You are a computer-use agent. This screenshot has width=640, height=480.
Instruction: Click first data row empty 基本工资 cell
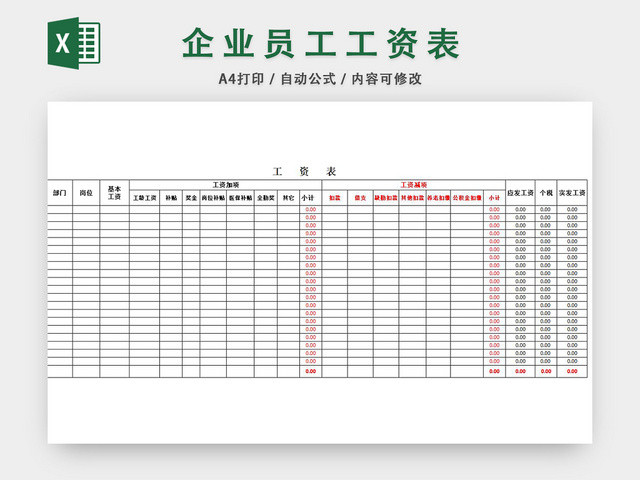115,209
